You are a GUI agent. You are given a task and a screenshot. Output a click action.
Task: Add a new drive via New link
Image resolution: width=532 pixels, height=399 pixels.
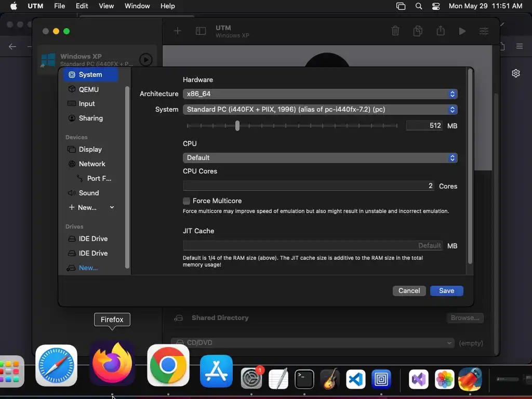coord(88,268)
